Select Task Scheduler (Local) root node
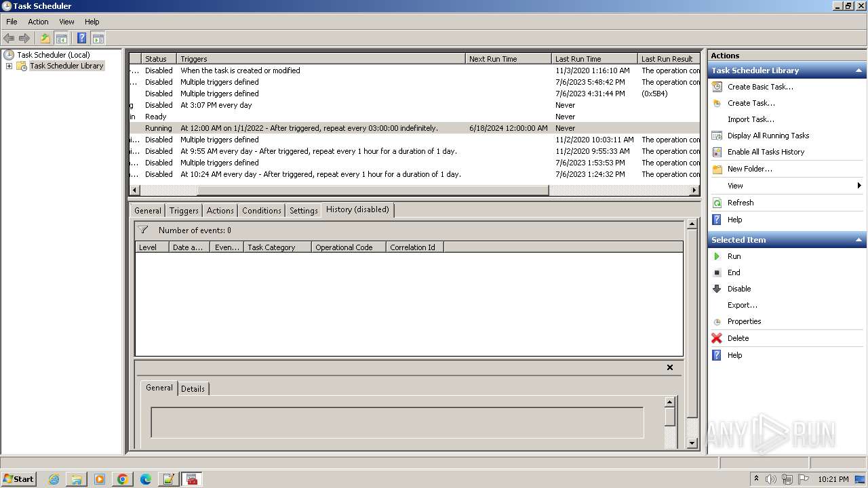Viewport: 868px width, 488px height. pyautogui.click(x=53, y=55)
